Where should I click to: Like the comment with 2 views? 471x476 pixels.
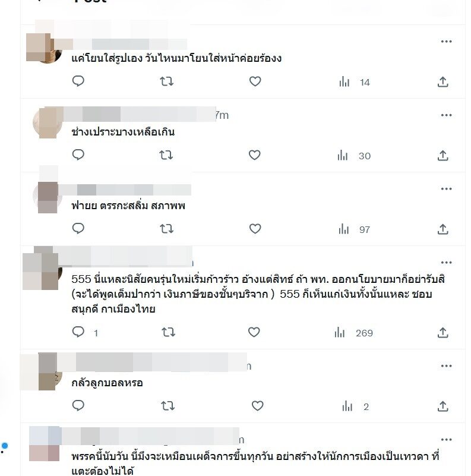coord(257,406)
